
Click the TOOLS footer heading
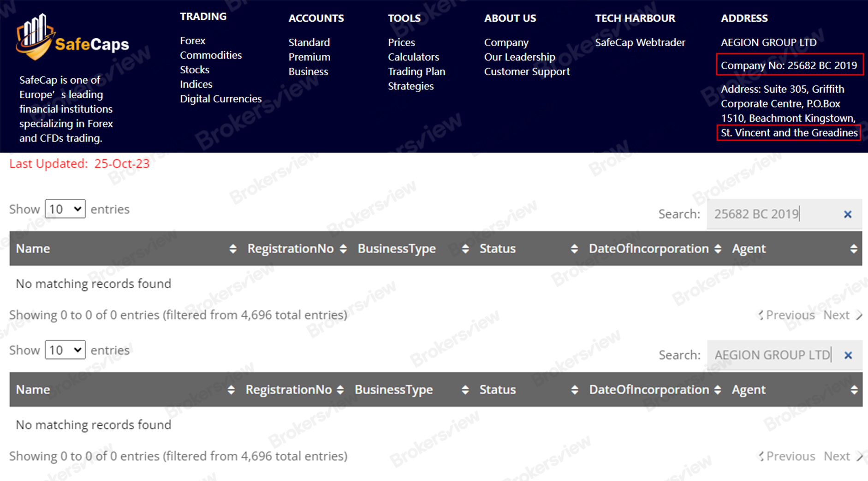tap(404, 18)
